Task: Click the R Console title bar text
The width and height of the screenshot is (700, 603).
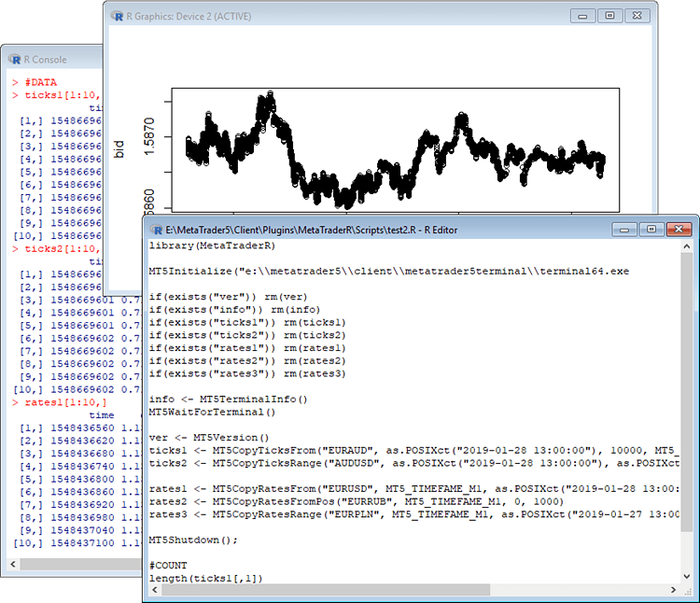Action: pyautogui.click(x=45, y=60)
